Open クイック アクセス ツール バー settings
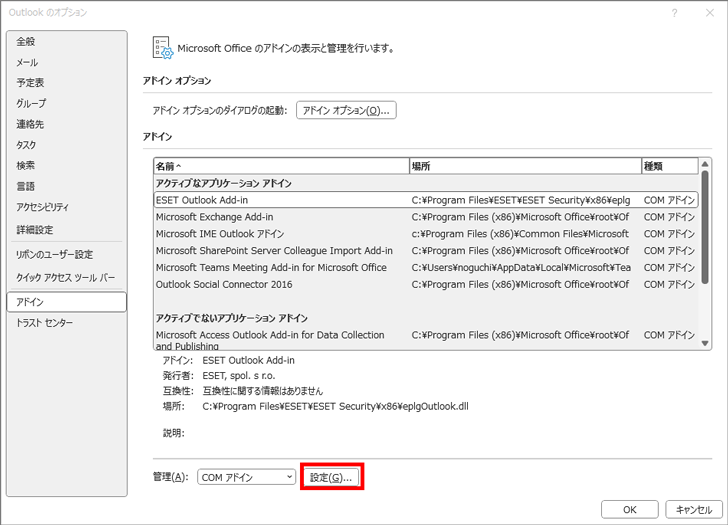The width and height of the screenshot is (728, 525). pos(65,278)
